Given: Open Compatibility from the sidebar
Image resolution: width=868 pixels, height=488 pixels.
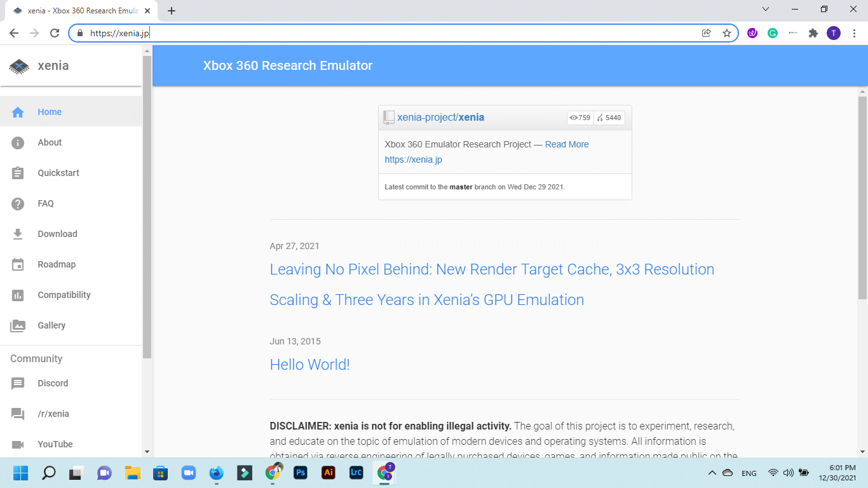Looking at the screenshot, I should click(x=71, y=295).
